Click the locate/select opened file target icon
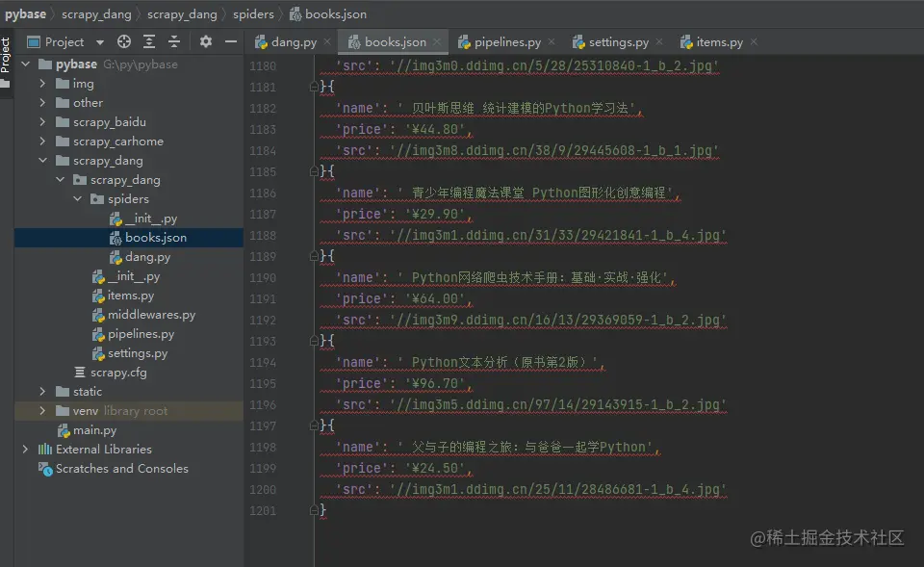 [x=124, y=41]
